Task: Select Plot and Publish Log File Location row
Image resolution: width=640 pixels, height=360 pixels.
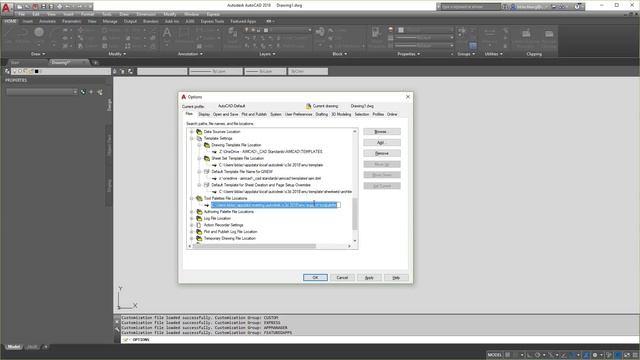Action: point(231,232)
